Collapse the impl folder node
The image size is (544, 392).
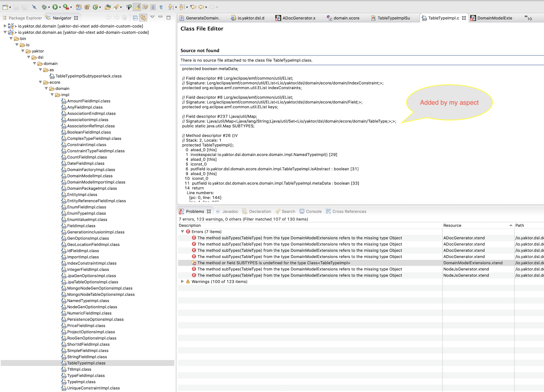click(52, 95)
